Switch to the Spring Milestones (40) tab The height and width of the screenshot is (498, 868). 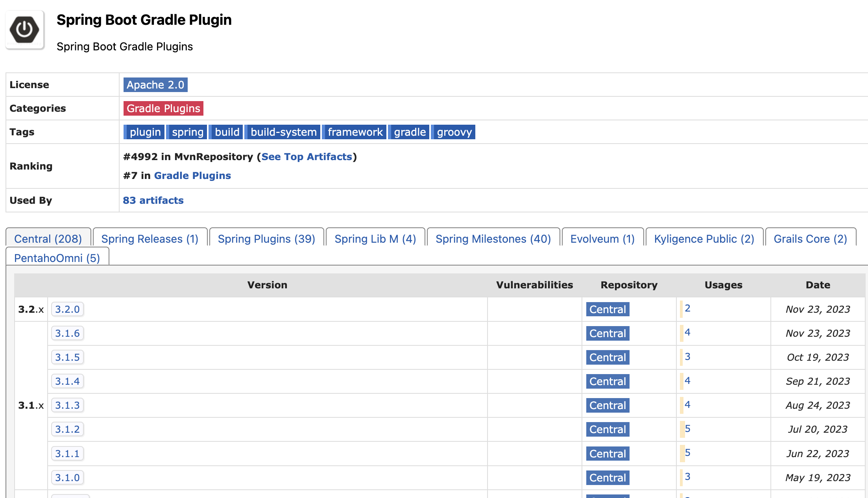tap(493, 239)
